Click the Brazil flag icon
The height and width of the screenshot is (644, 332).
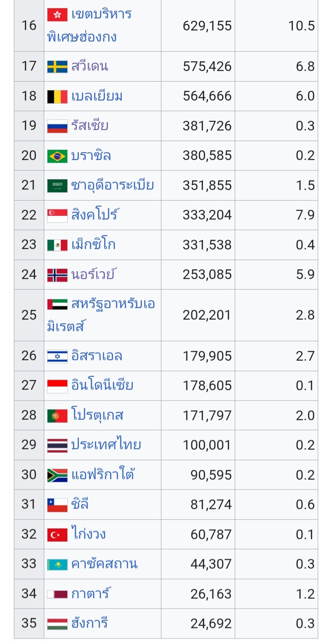point(57,156)
